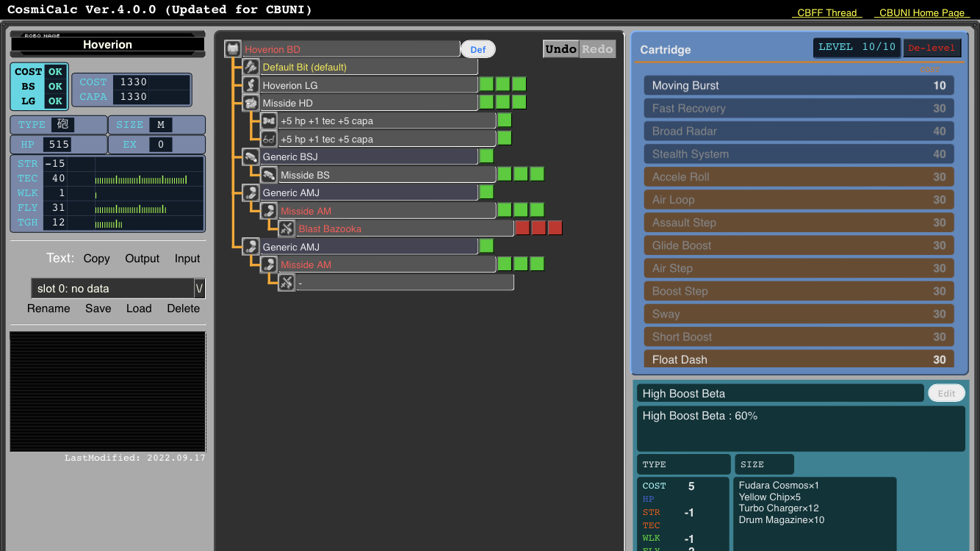Click the bit icon beside Default Bit
Image resolution: width=980 pixels, height=551 pixels.
[x=251, y=67]
